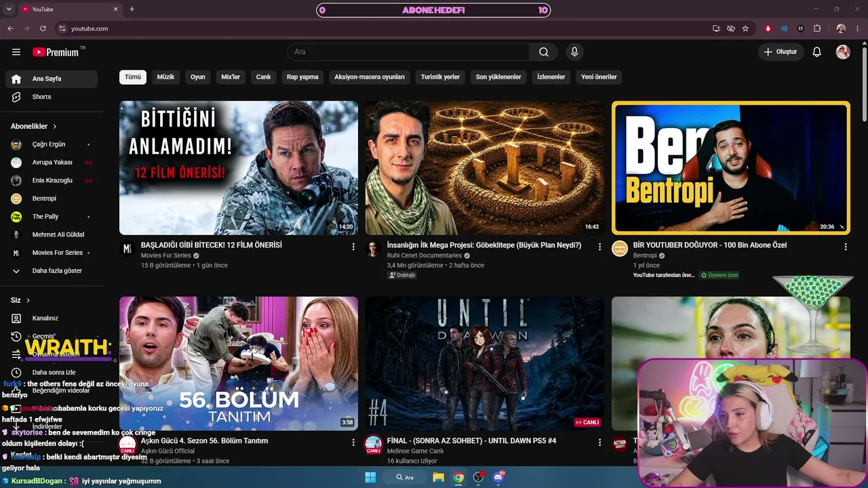
Task: Select the Oyun filter chip
Action: (198, 77)
